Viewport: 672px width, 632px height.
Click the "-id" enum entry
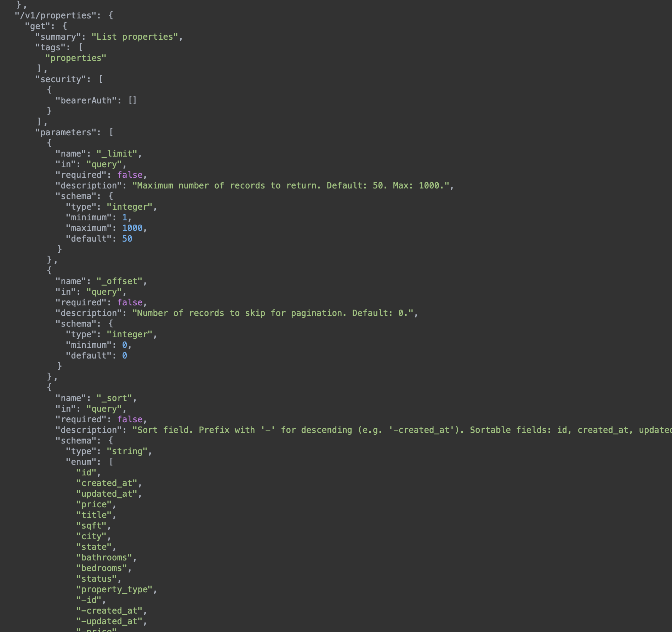89,600
